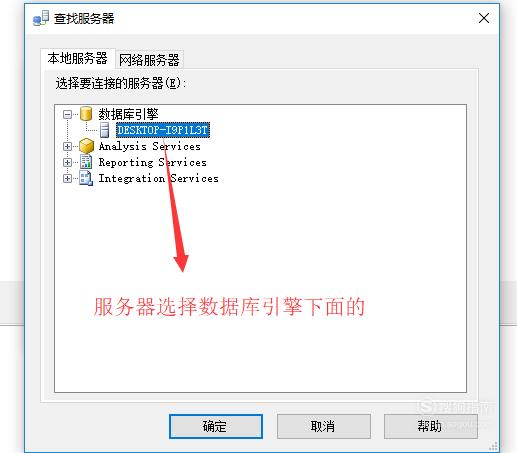Select the DESKTOP-I9P1L3T server entry
This screenshot has height=453, width=517.
(x=163, y=130)
